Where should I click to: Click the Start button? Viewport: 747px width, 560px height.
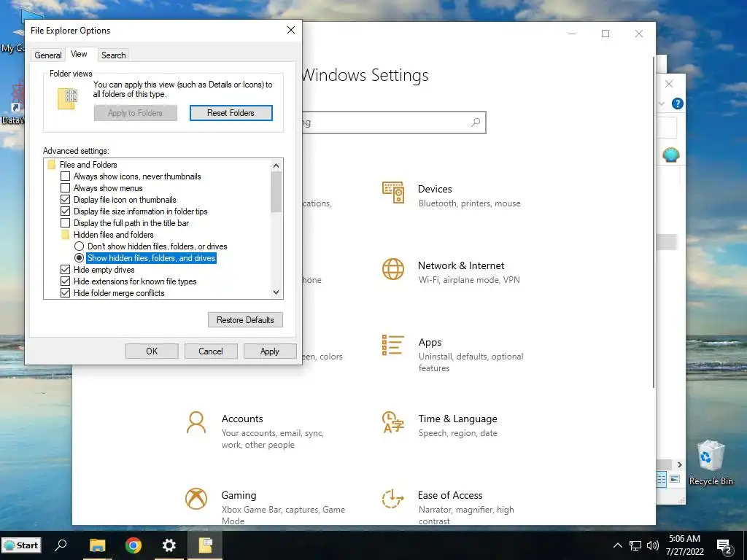pos(21,545)
